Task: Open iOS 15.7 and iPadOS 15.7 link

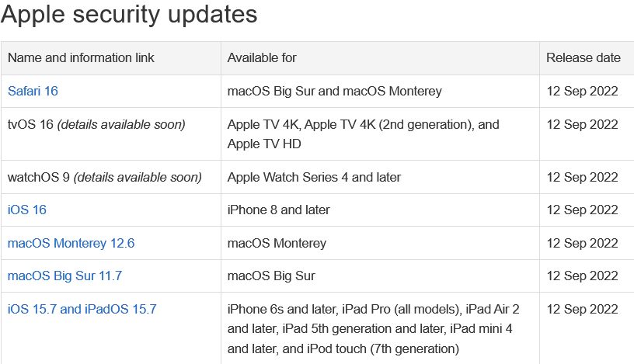Action: pyautogui.click(x=82, y=310)
